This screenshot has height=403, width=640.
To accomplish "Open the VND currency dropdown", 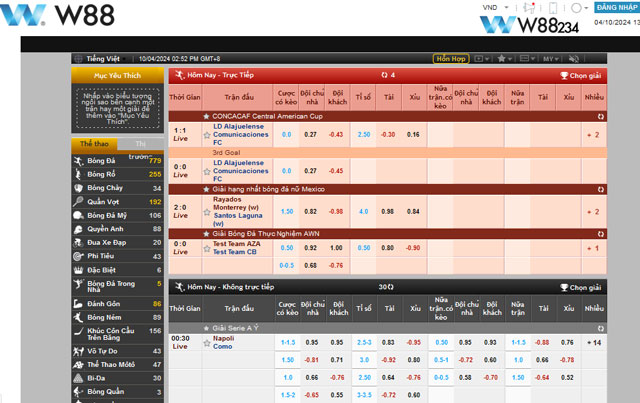I will 496,7.
